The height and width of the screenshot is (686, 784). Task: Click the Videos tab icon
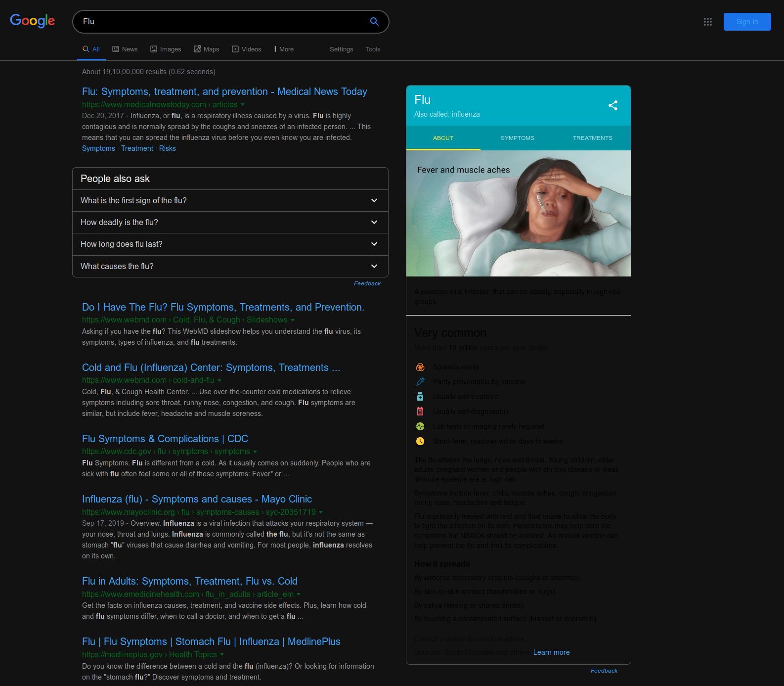235,49
